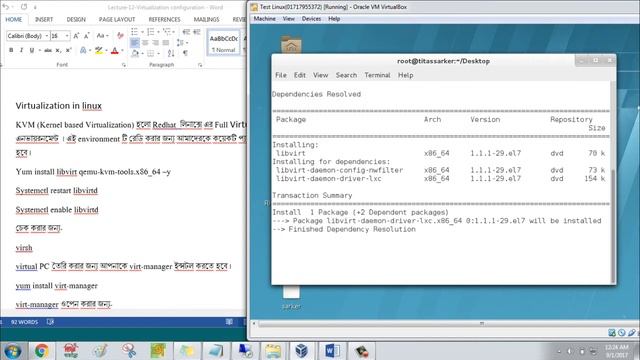640x360 pixels.
Task: Click Multilevel List icon in Word
Action: click(x=167, y=32)
